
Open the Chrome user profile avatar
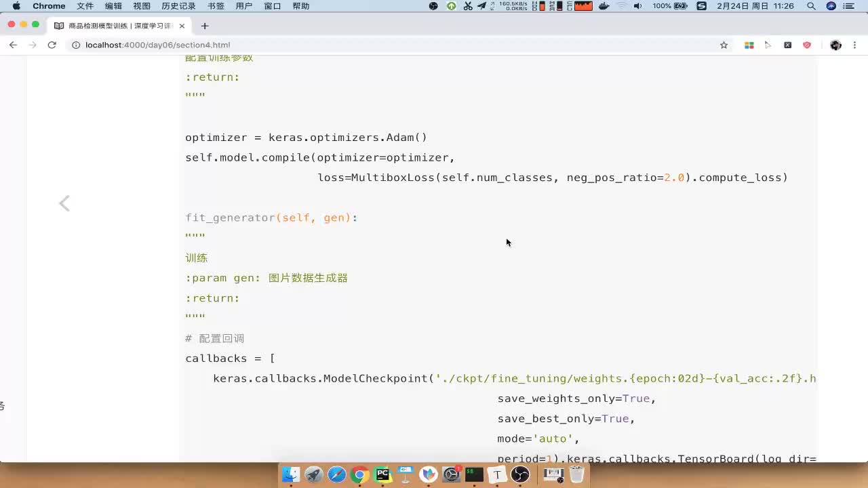pos(835,45)
